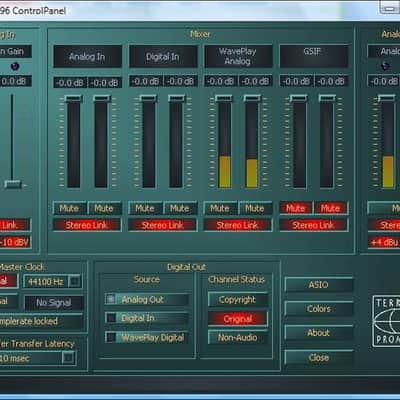
Task: Click the Samplerate locked field
Action: pyautogui.click(x=41, y=322)
